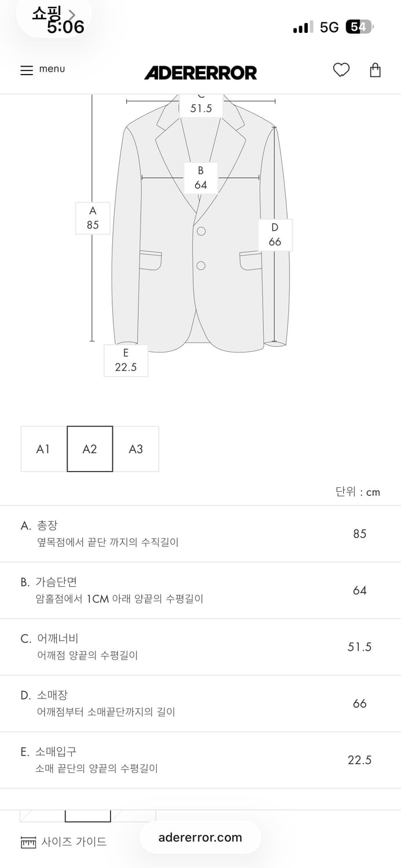
Task: Select the C. 어깨너비 measurement row
Action: point(200,646)
